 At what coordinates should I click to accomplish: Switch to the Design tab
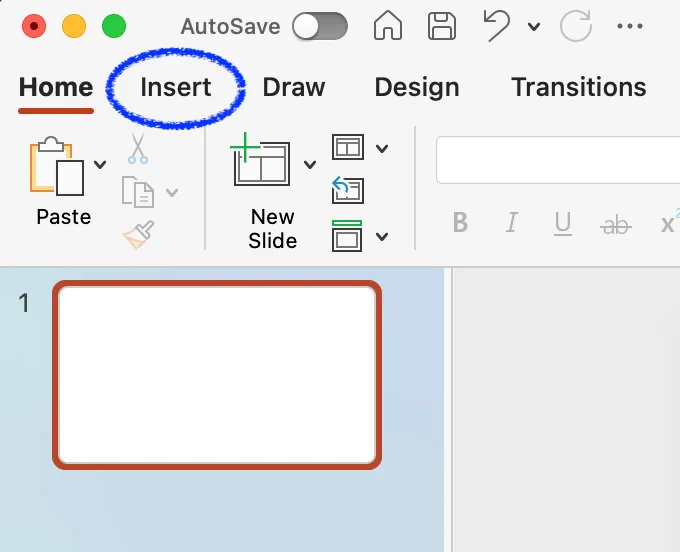[x=417, y=88]
